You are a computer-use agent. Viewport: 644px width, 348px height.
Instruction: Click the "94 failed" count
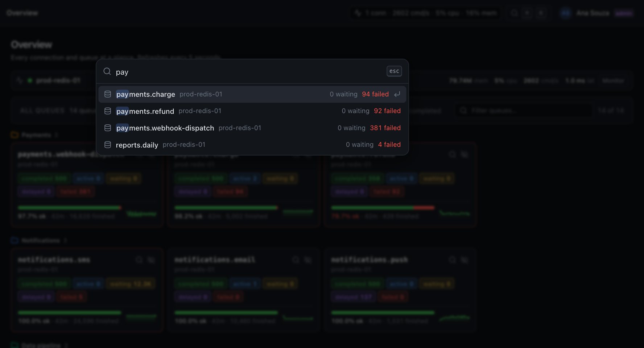coord(375,94)
